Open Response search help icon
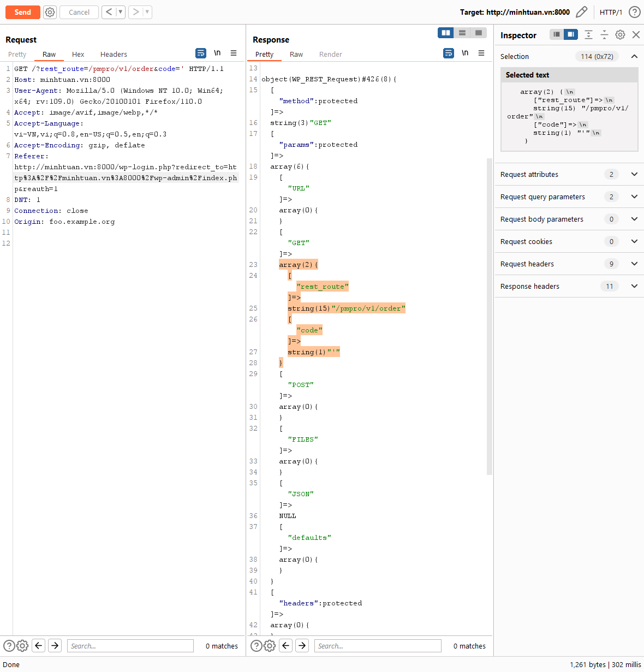The height and width of the screenshot is (672, 644). pyautogui.click(x=257, y=646)
